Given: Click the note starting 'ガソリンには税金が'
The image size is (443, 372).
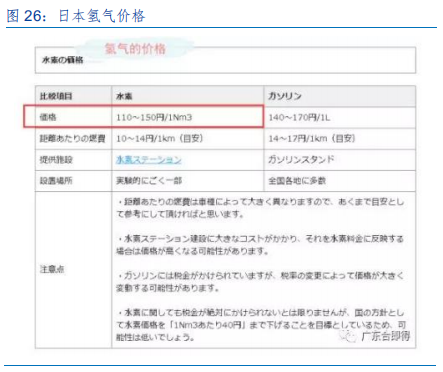Looking at the screenshot, I should 260,282.
